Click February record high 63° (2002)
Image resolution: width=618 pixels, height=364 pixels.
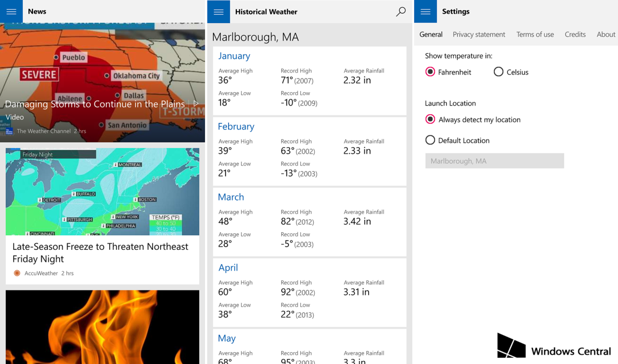(x=298, y=151)
